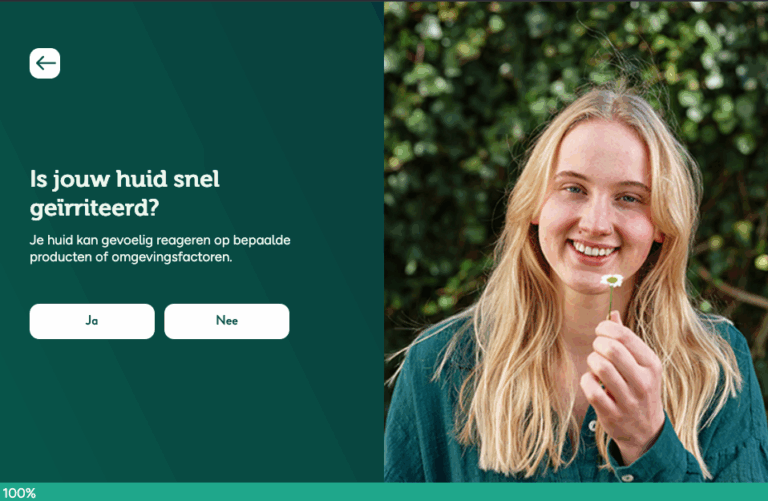The image size is (768, 501).
Task: Answer Ja to the irritated skin question
Action: pos(92,321)
